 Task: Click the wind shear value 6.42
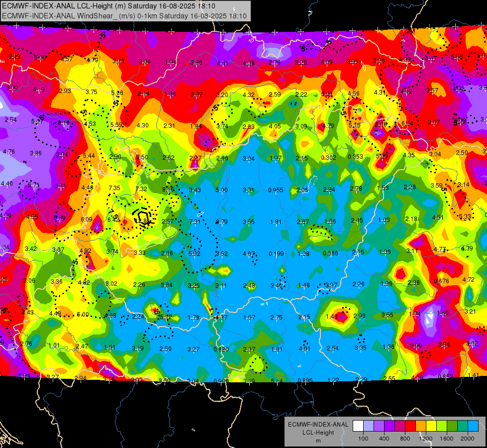click(113, 220)
